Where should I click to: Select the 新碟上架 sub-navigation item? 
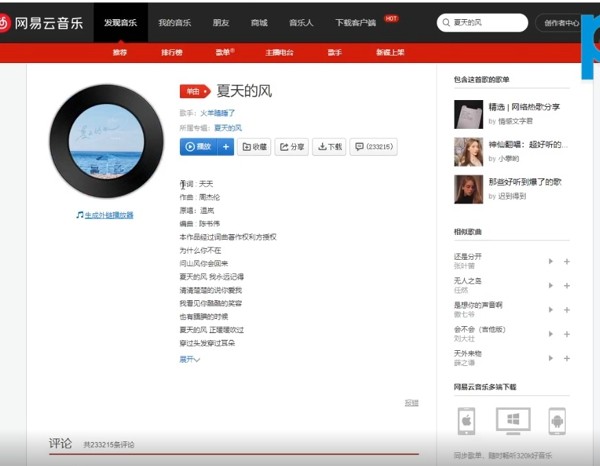click(x=390, y=52)
